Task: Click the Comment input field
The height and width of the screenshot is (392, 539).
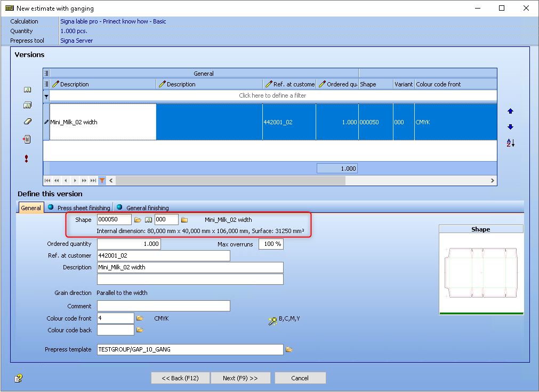Action: pyautogui.click(x=164, y=306)
